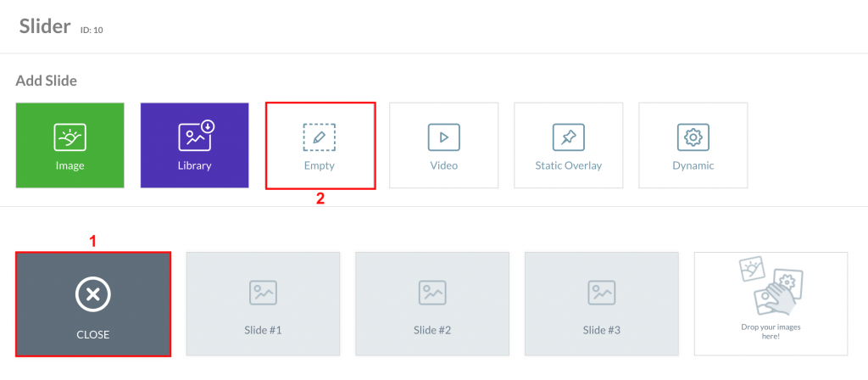The width and height of the screenshot is (868, 380).
Task: Click the 'Empty' text label
Action: tap(320, 165)
